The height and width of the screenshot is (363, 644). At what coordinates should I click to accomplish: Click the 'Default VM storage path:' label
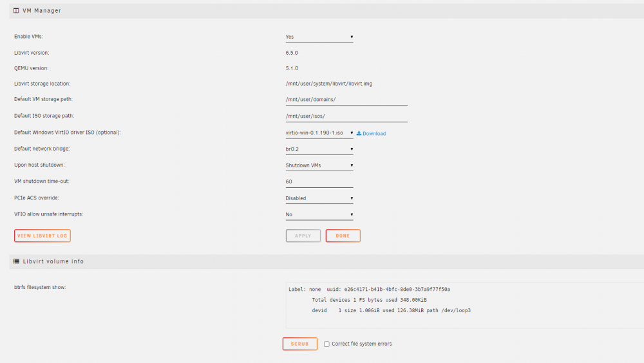[x=43, y=99]
